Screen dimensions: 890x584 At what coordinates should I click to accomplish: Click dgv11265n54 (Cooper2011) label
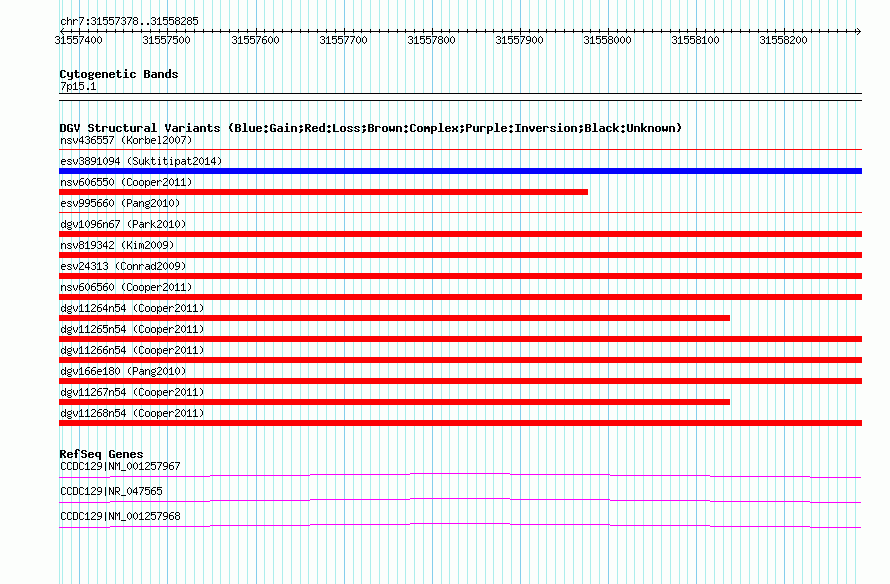coord(132,329)
